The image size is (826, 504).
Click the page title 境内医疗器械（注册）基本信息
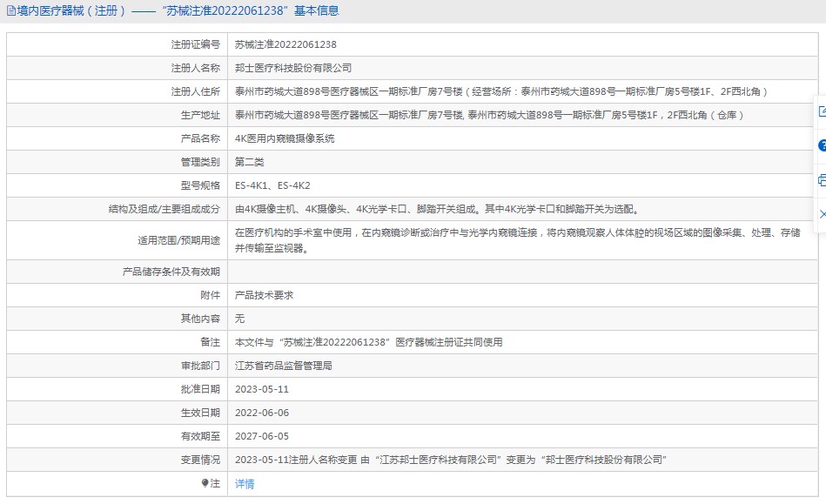pos(178,10)
